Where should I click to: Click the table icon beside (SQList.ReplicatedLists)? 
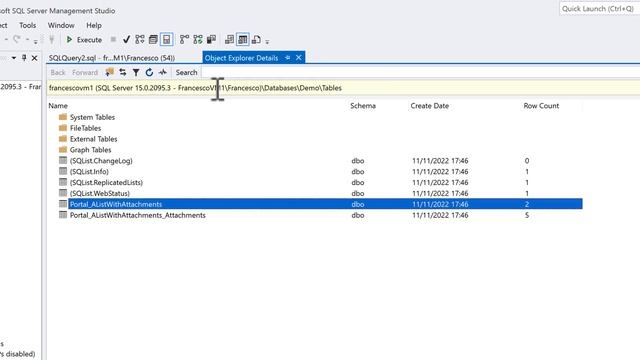coord(63,182)
